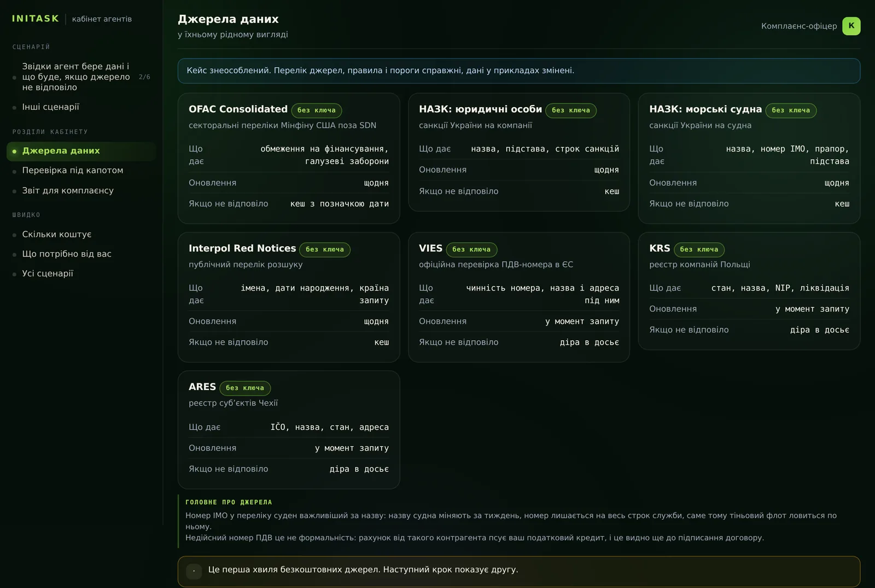Click the Комплаєнс-офіцер role label
The width and height of the screenshot is (875, 588).
coord(799,26)
